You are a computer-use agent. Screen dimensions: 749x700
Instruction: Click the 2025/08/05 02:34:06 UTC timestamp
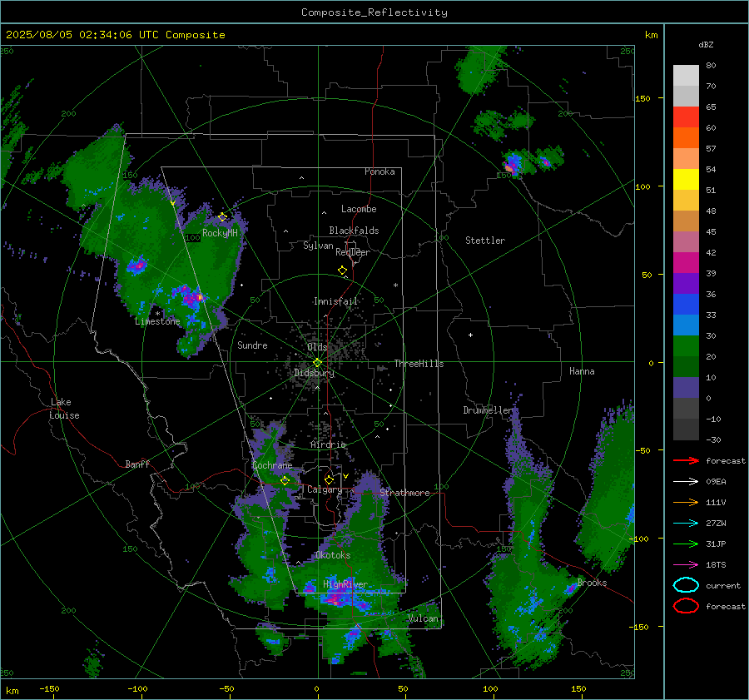tap(82, 35)
